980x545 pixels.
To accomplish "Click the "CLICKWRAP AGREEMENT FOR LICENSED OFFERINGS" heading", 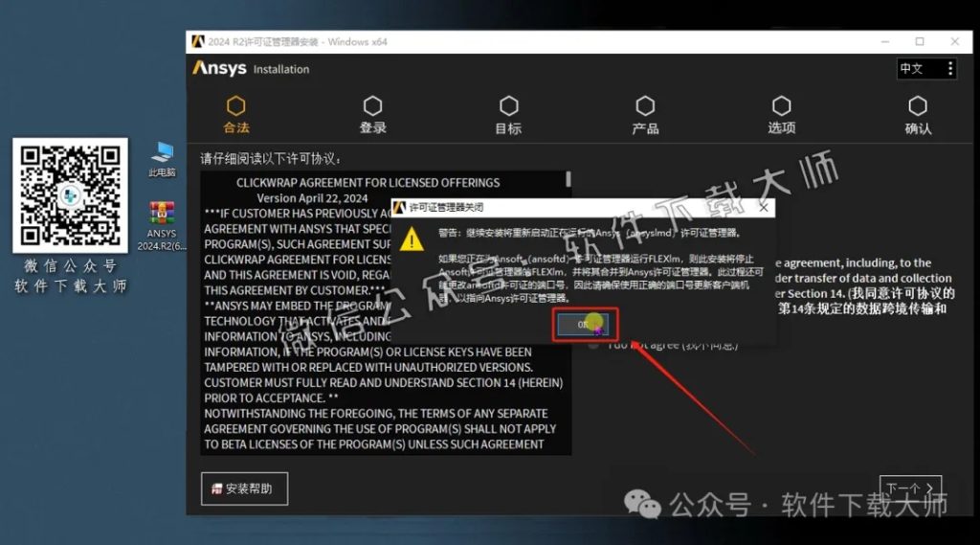I will (x=367, y=183).
